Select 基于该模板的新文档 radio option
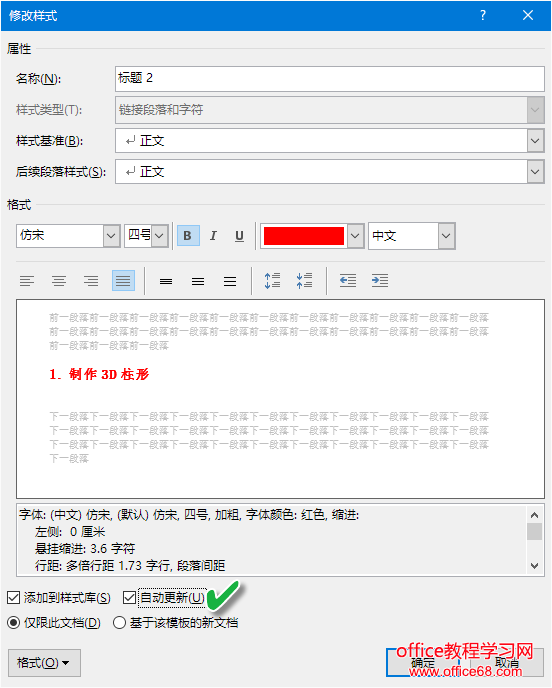The height and width of the screenshot is (688, 552). tap(119, 623)
